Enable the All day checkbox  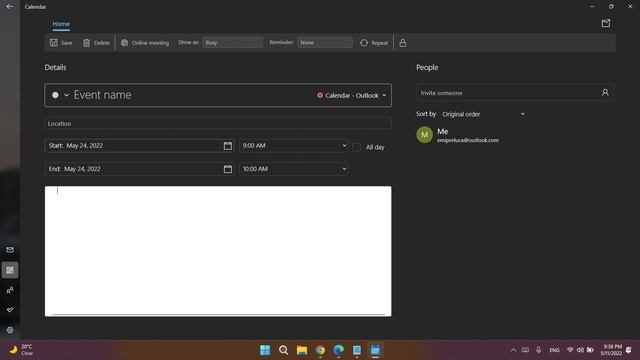(x=356, y=147)
